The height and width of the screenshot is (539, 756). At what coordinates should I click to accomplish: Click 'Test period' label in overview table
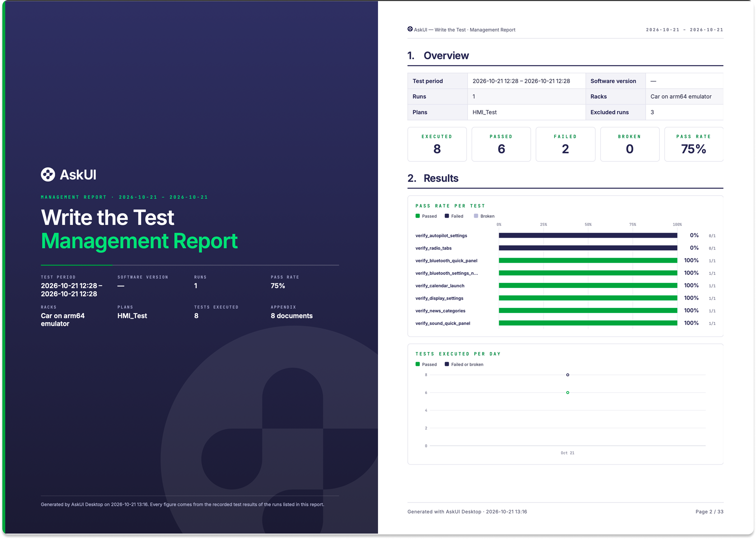click(x=428, y=81)
